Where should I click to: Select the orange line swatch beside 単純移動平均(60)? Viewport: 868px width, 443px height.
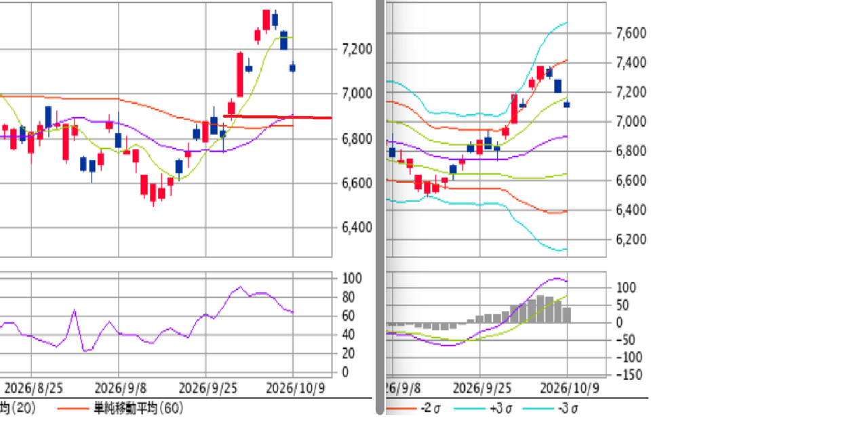(73, 409)
